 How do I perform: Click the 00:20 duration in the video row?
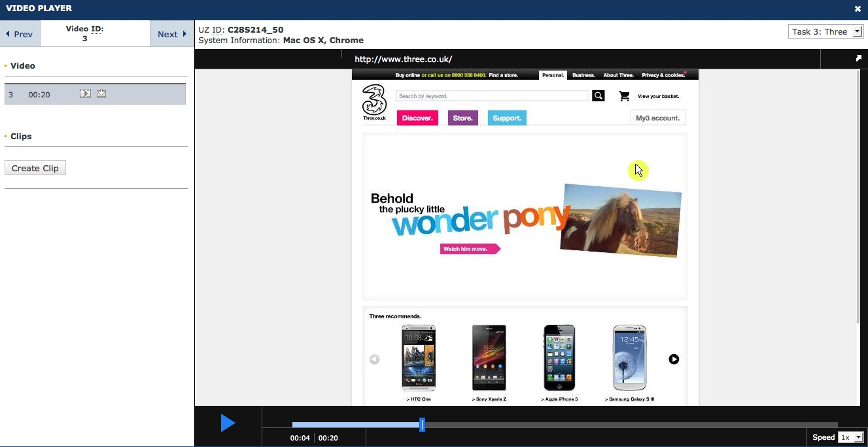point(39,95)
